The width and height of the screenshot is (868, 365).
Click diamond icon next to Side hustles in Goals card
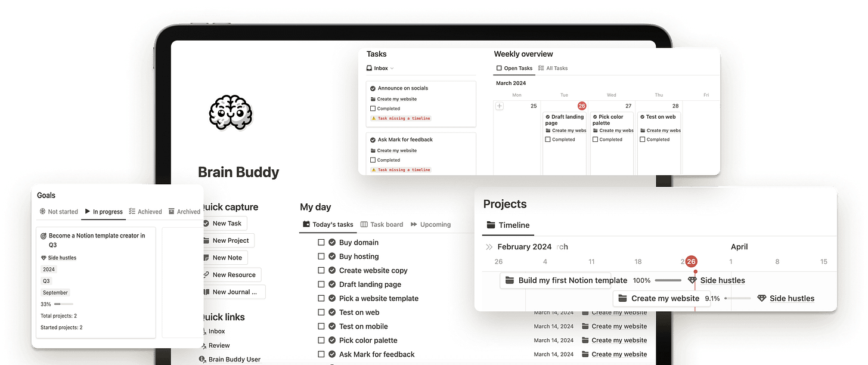tap(44, 258)
